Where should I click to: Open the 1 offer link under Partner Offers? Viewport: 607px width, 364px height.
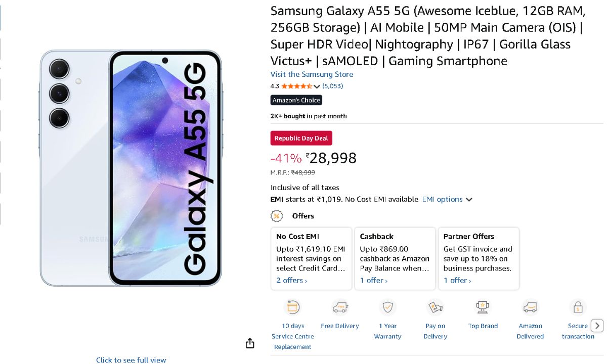tap(457, 280)
